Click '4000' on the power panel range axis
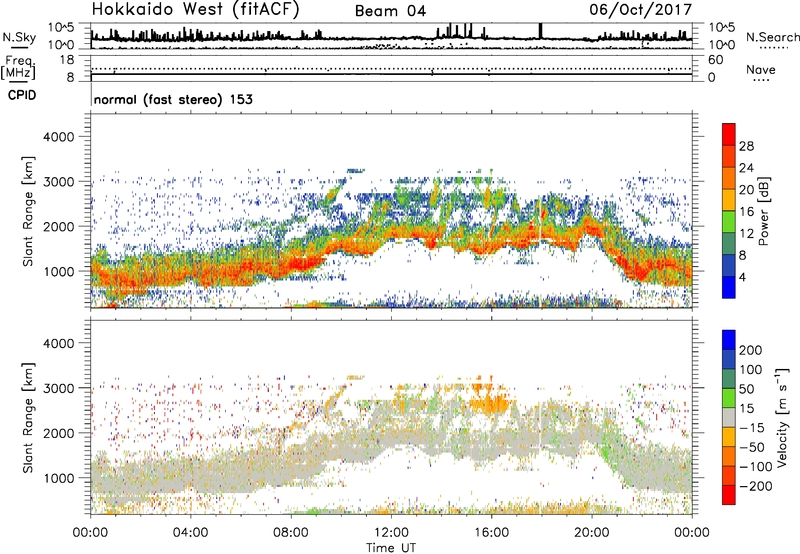This screenshot has width=800, height=554. pyautogui.click(x=58, y=137)
